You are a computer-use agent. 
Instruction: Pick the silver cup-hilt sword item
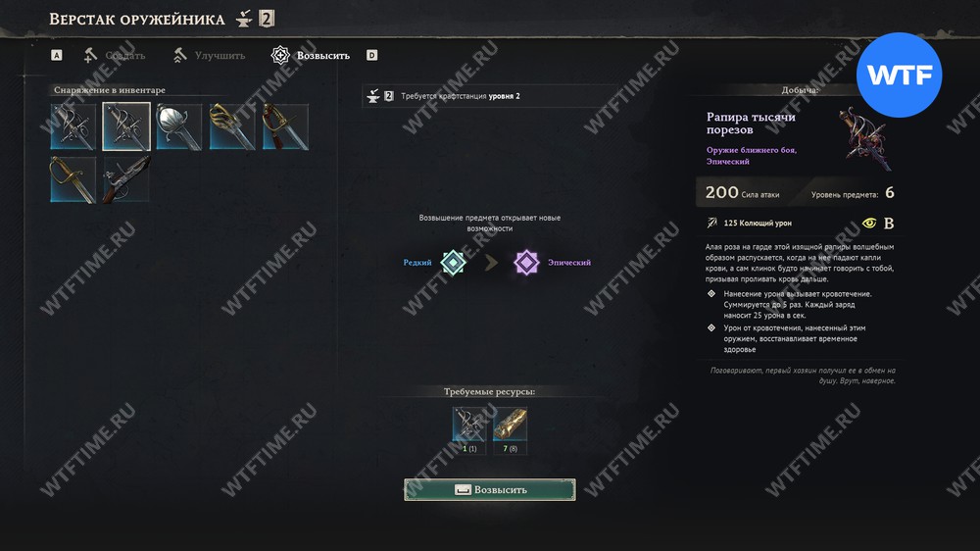click(x=179, y=126)
